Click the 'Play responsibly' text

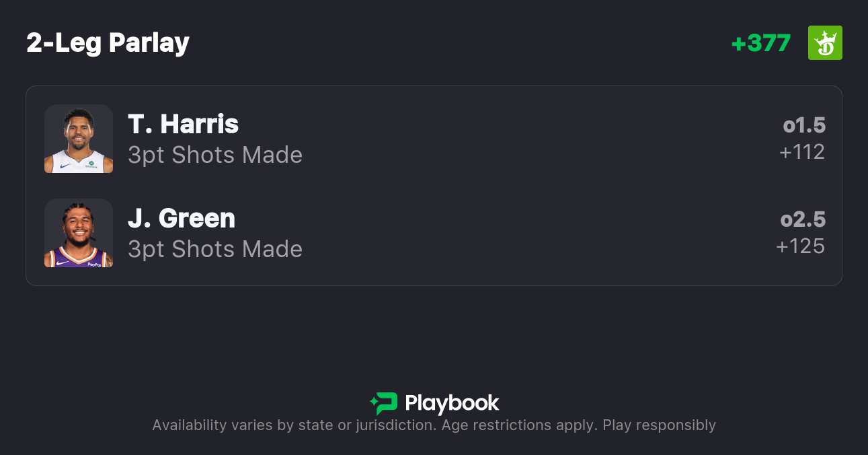[x=659, y=425]
